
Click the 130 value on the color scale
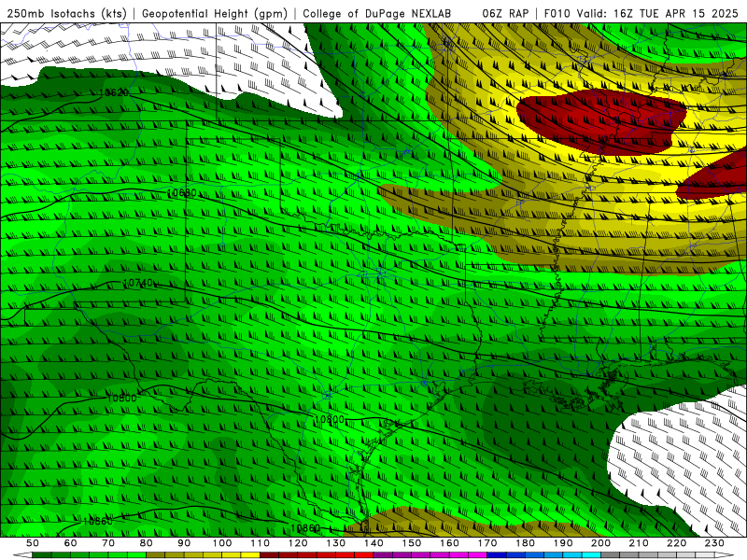[x=336, y=543]
